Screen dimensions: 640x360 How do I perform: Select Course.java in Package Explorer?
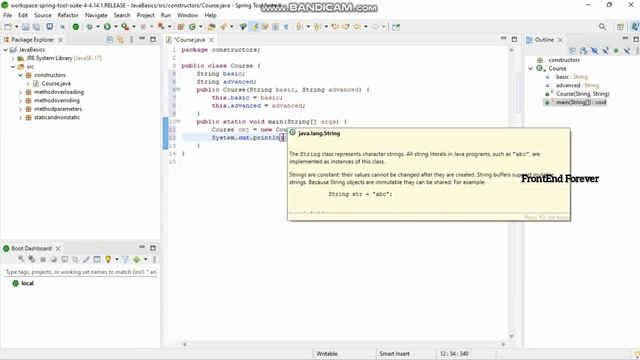coord(56,84)
